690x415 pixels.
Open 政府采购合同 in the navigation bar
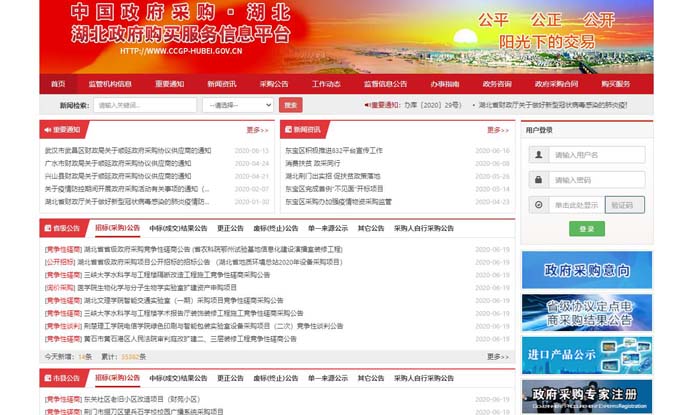[556, 84]
